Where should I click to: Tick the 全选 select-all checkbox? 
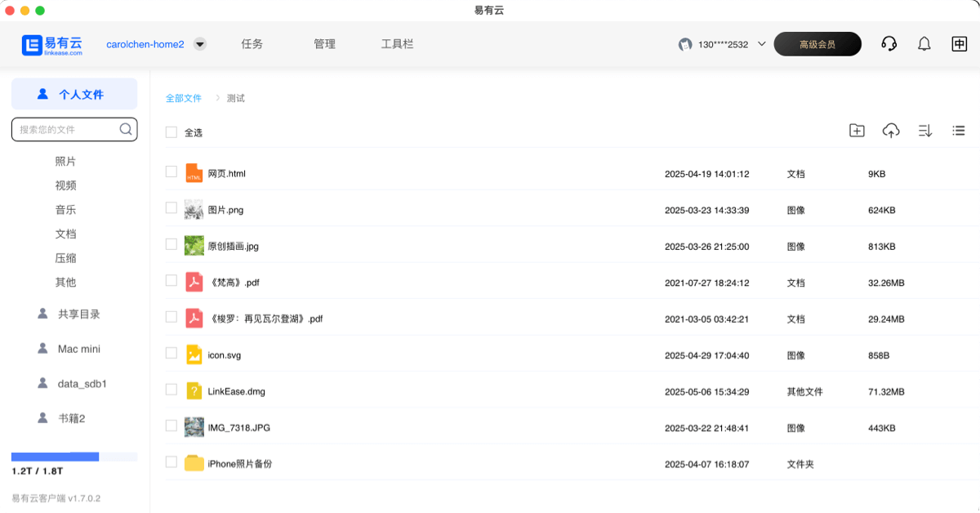point(171,132)
